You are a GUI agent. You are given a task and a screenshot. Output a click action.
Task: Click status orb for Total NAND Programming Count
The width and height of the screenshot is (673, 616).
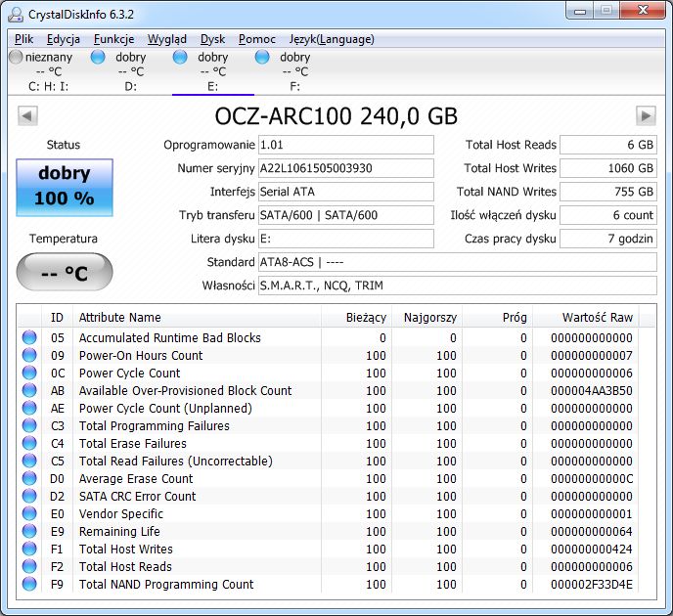29,584
